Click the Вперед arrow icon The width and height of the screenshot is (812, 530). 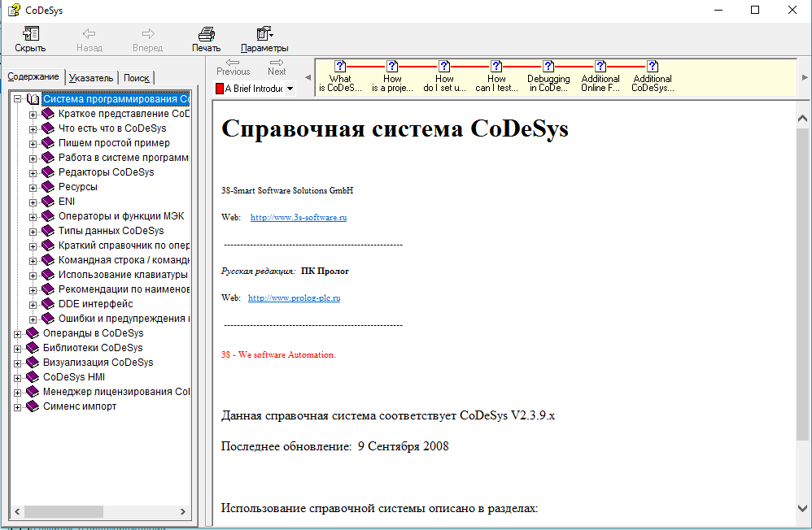[148, 34]
